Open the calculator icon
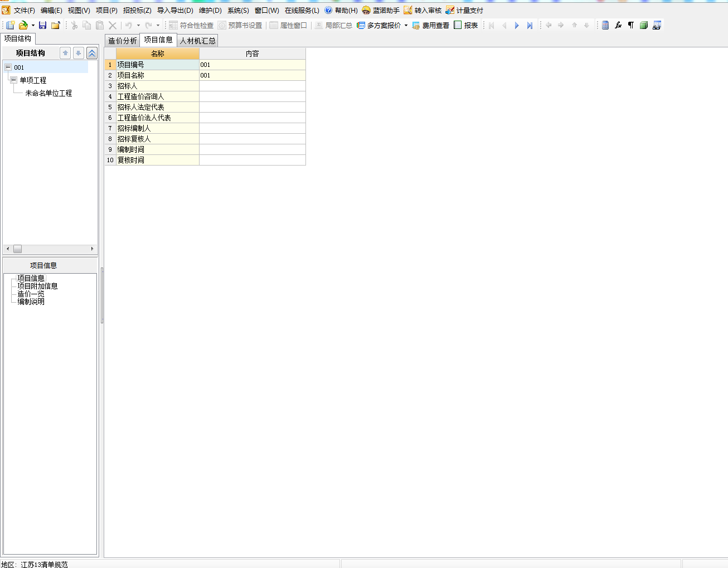Viewport: 728px width, 568px height. point(605,25)
